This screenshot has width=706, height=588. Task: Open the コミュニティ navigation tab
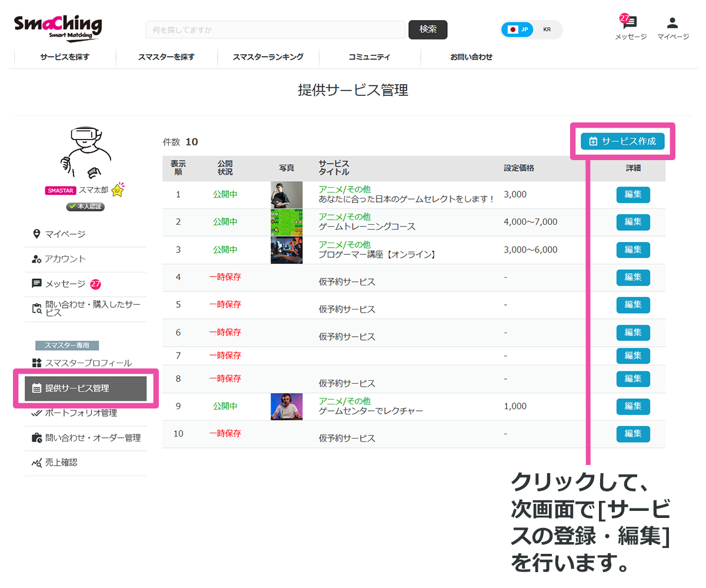coord(370,57)
